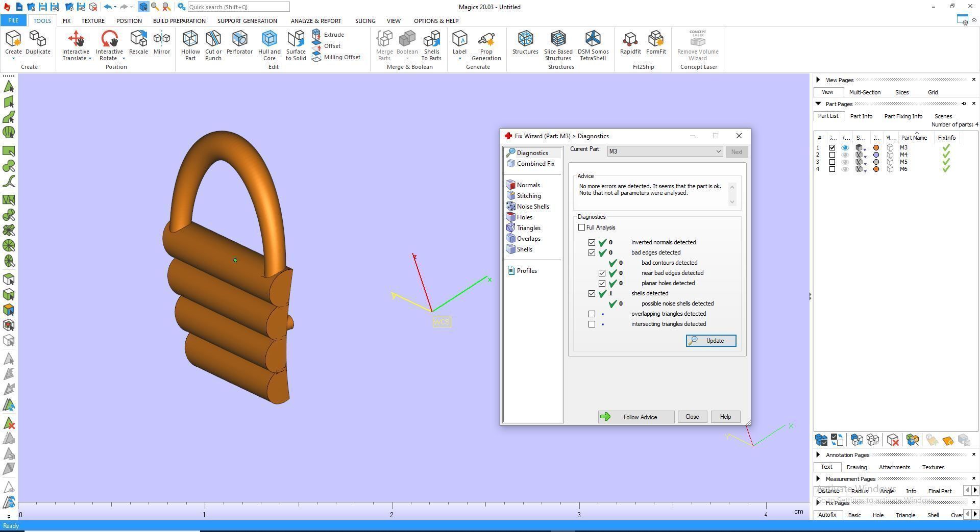Mirror the selected part
This screenshot has height=532, width=980.
click(162, 43)
